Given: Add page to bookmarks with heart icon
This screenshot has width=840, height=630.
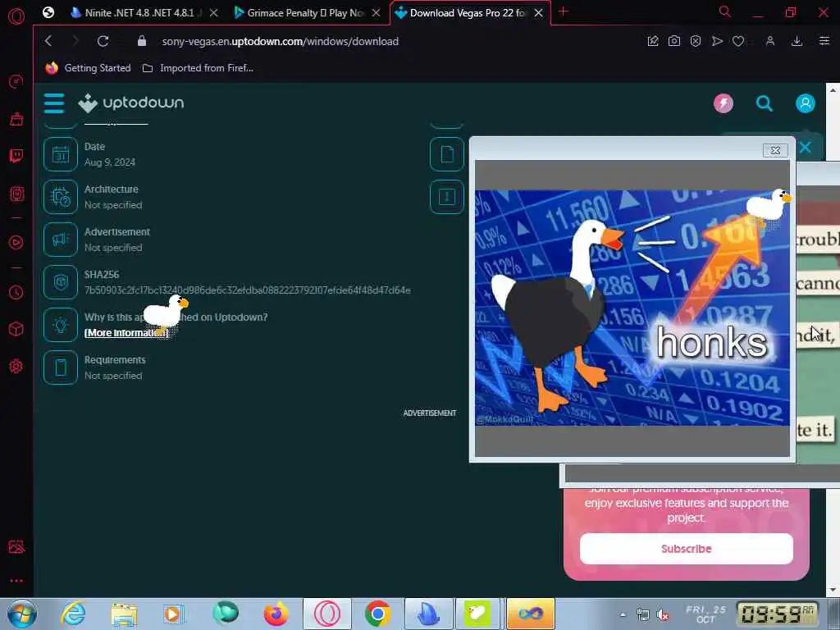Looking at the screenshot, I should coord(738,41).
